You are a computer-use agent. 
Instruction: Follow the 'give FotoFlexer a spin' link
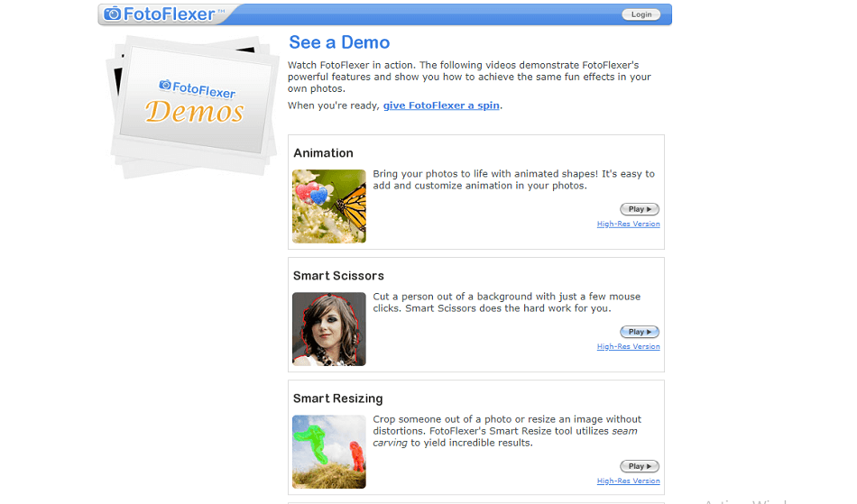click(x=441, y=105)
